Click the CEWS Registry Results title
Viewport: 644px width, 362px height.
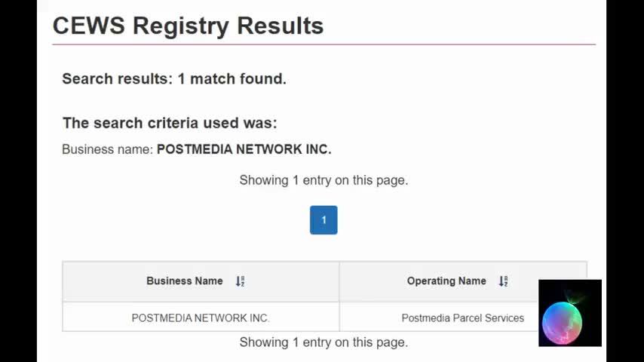[188, 26]
